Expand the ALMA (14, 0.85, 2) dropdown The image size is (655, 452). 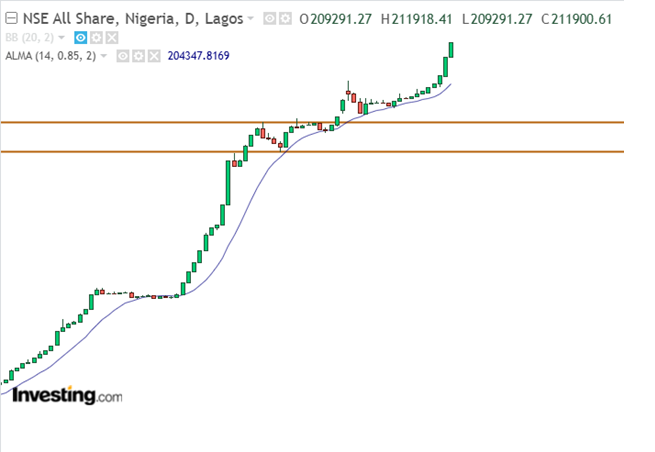click(106, 55)
